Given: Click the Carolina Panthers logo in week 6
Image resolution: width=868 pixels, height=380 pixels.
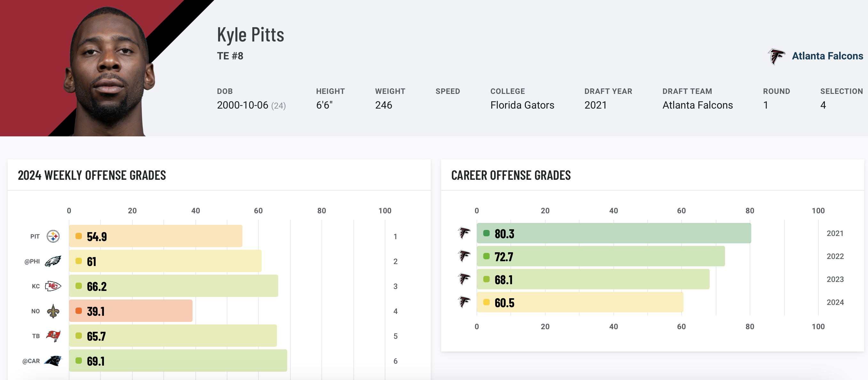Looking at the screenshot, I should [x=53, y=361].
